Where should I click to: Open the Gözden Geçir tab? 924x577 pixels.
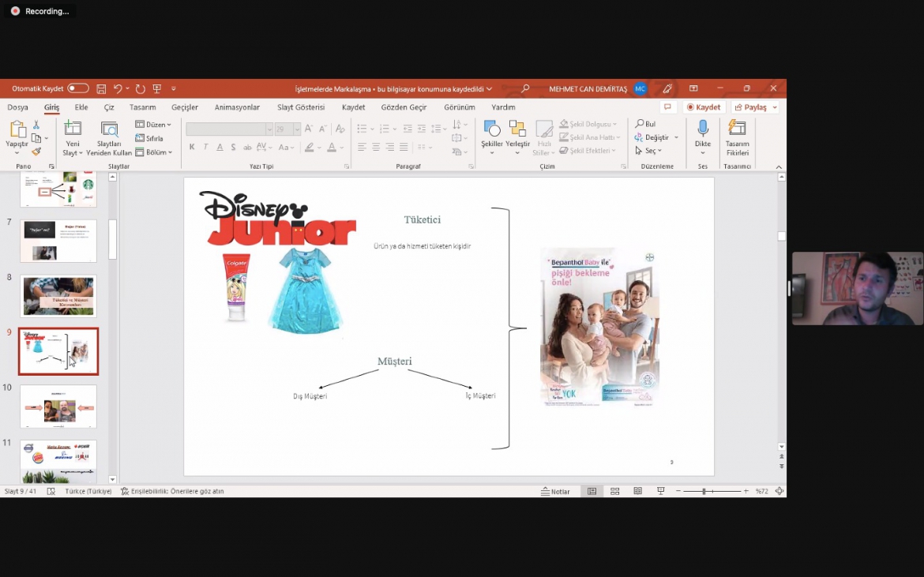coord(404,107)
